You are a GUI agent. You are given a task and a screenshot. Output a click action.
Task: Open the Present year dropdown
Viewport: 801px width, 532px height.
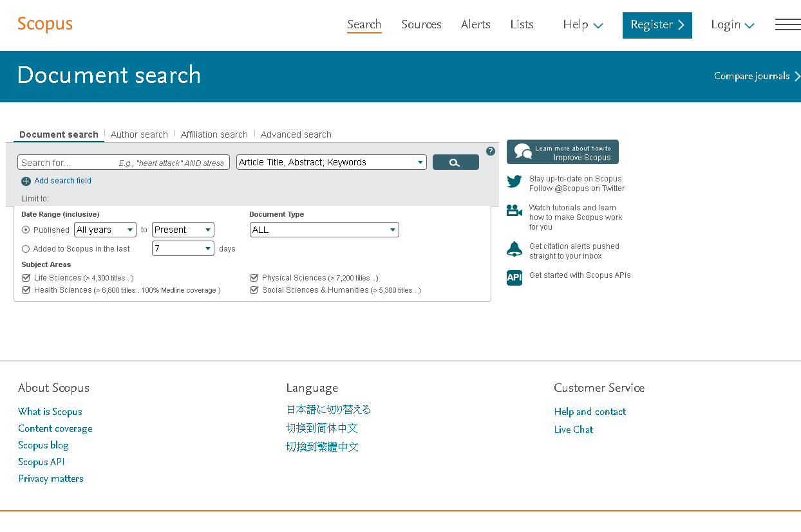pos(183,230)
